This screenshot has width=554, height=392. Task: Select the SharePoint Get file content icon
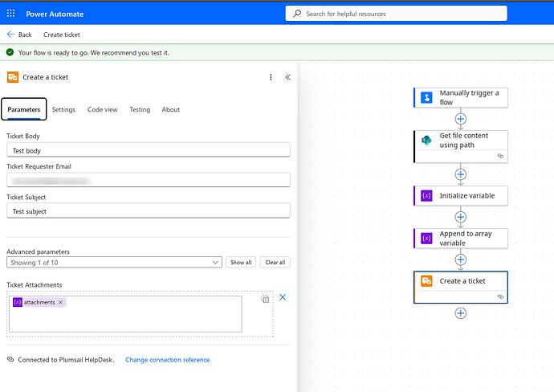tap(426, 141)
